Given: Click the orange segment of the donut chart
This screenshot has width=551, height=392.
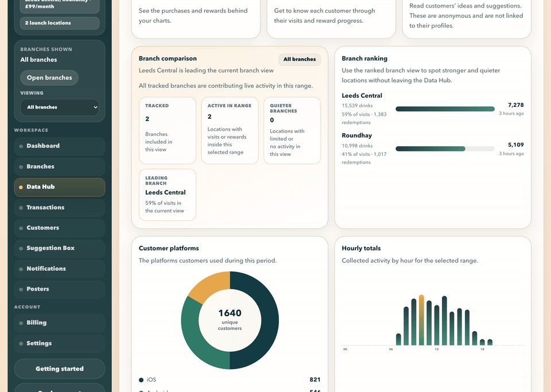Looking at the screenshot, I should 211,285.
